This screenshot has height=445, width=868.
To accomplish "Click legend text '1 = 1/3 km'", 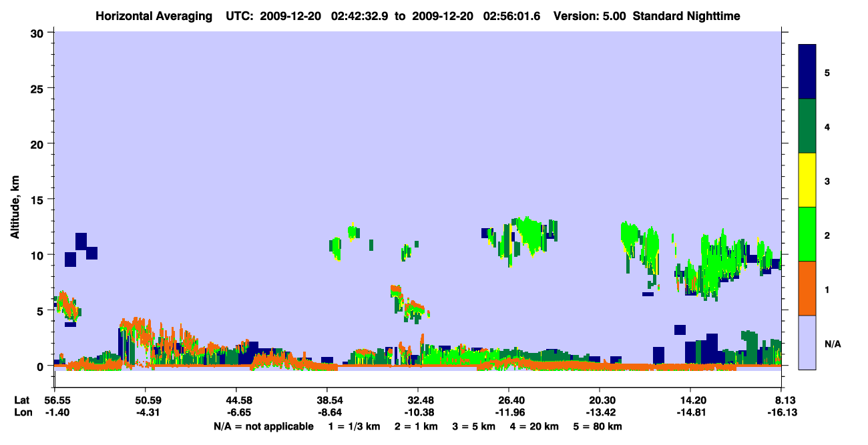I will [355, 426].
